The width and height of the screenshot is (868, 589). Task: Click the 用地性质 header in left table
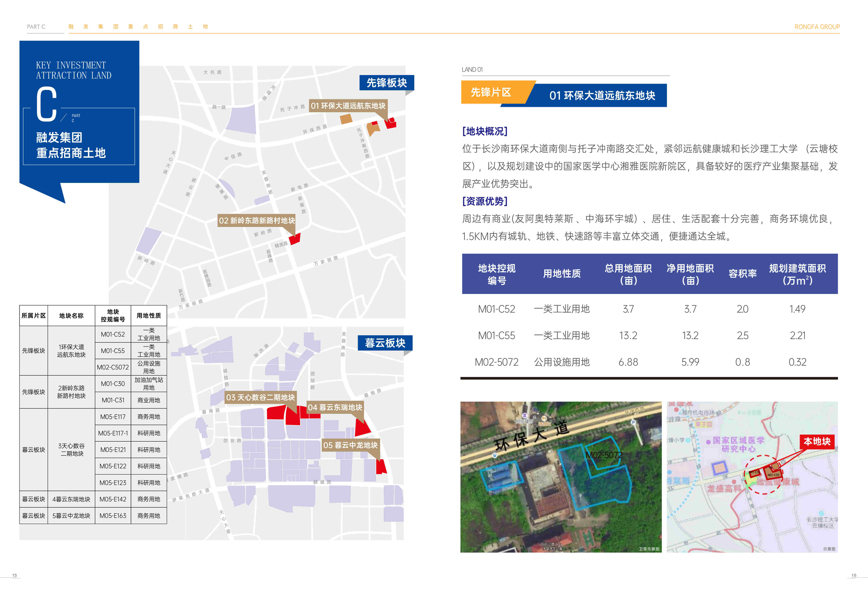149,316
